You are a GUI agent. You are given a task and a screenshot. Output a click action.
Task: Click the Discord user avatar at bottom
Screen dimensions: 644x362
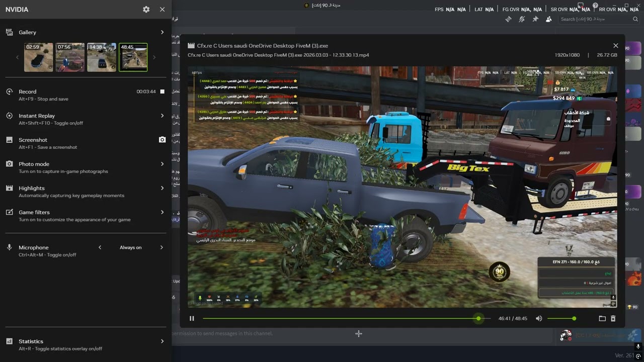[567, 335]
